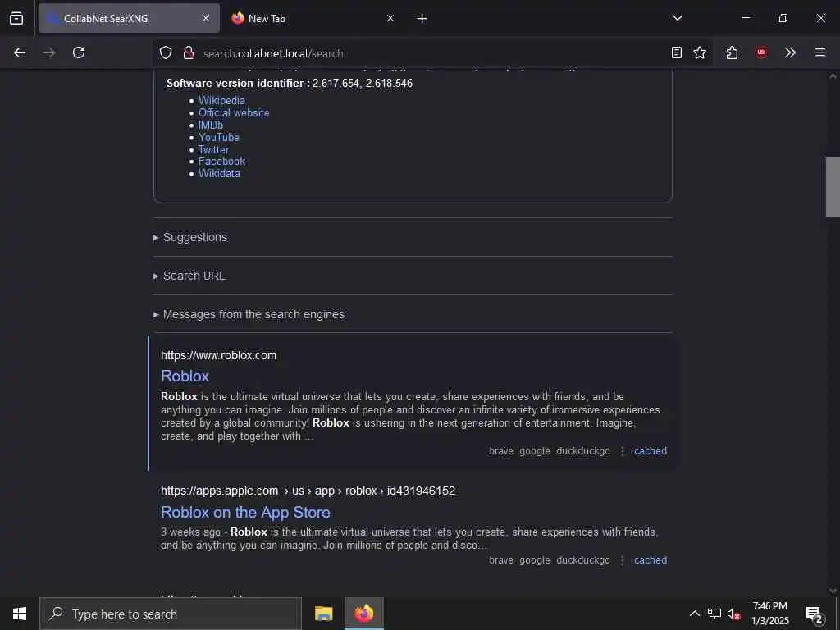Close the New Tab tab
The image size is (840, 630).
[390, 18]
